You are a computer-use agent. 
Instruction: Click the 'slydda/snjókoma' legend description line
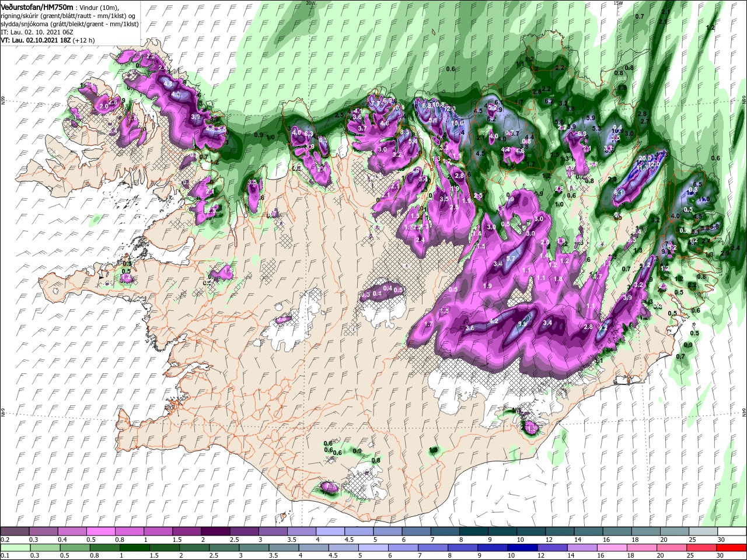tap(69, 24)
